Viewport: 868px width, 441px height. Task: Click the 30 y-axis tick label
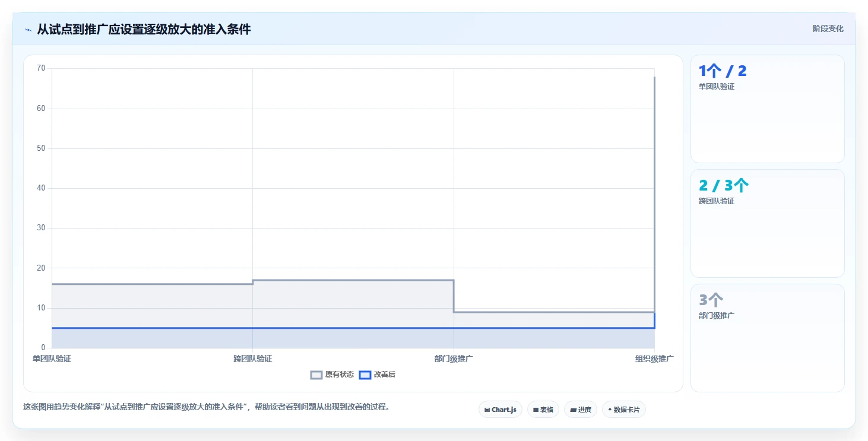[x=41, y=228]
